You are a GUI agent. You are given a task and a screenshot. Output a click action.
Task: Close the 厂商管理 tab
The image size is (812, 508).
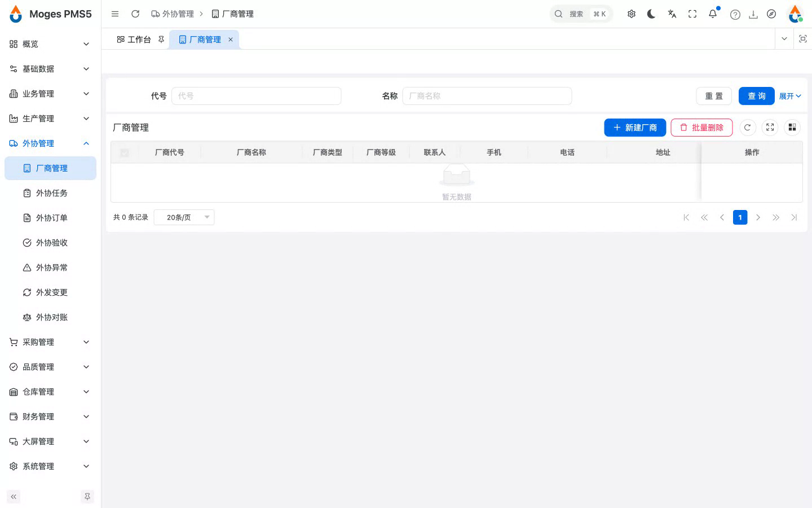coord(231,40)
